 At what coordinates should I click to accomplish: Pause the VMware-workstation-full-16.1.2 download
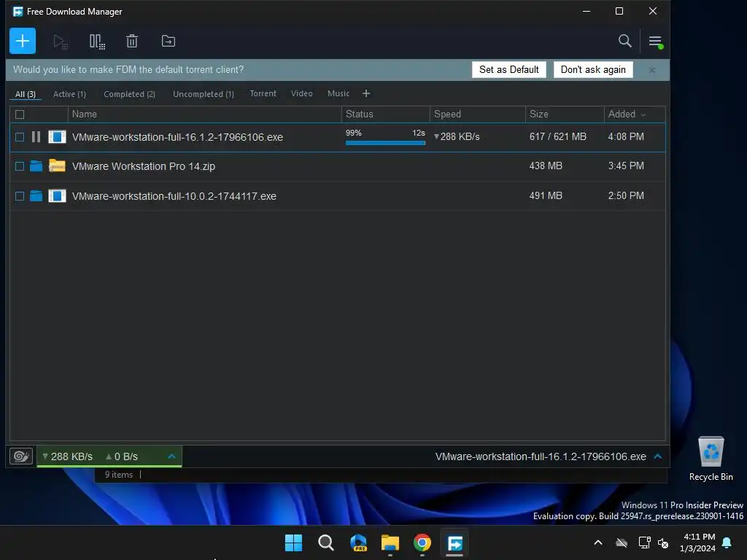36,137
